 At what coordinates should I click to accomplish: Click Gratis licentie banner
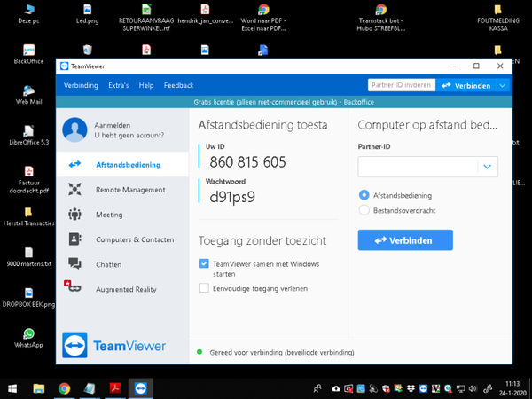pos(284,102)
